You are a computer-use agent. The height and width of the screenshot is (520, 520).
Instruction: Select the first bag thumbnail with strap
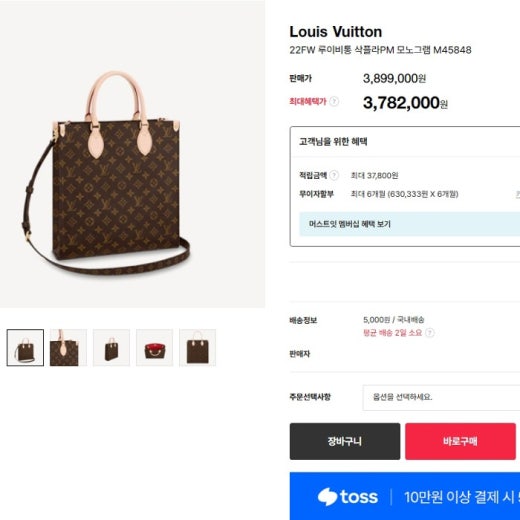pyautogui.click(x=25, y=348)
